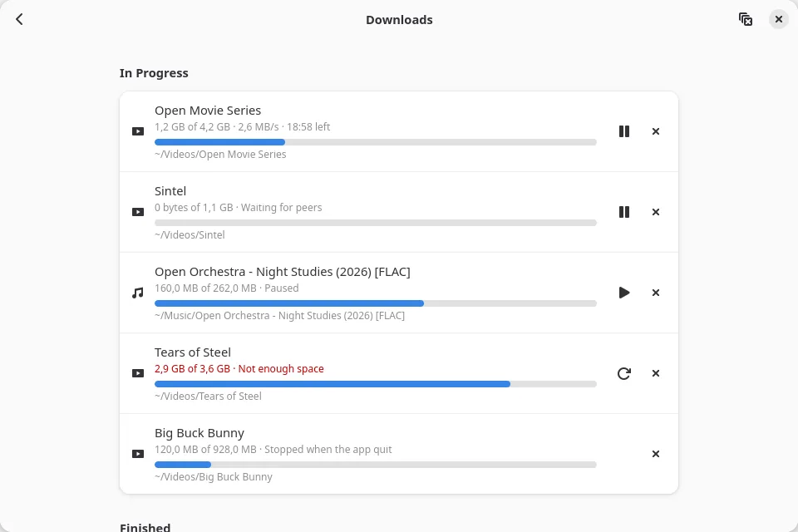798x532 pixels.
Task: Click the '~/Videos/Tears of Steel' path
Action: tap(208, 396)
